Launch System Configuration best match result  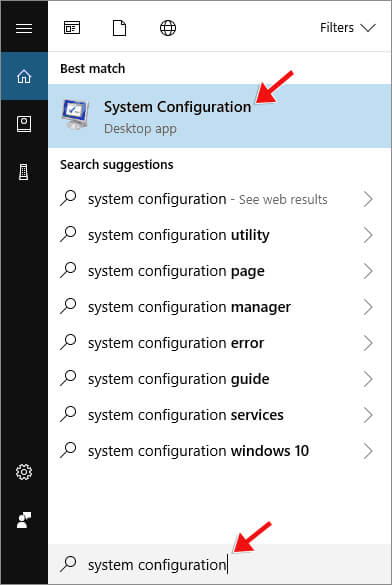coord(220,116)
